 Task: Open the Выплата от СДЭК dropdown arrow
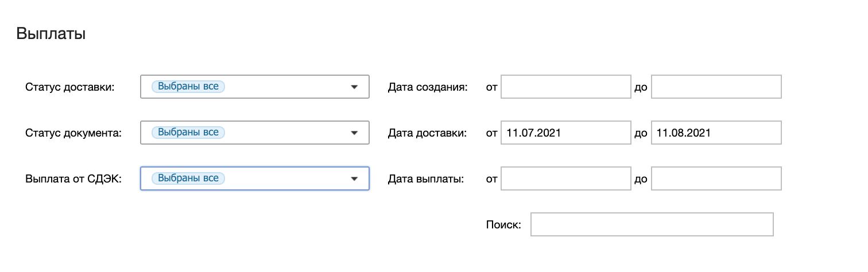pyautogui.click(x=354, y=179)
